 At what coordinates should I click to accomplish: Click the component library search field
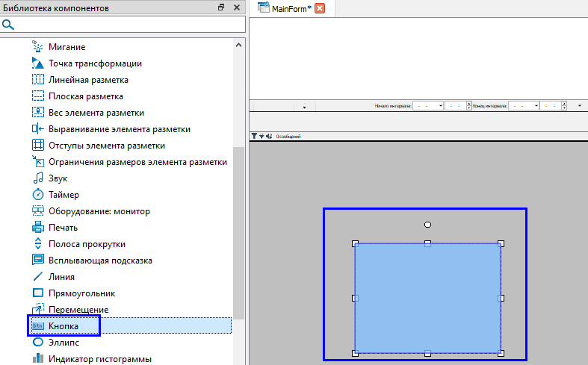click(129, 25)
